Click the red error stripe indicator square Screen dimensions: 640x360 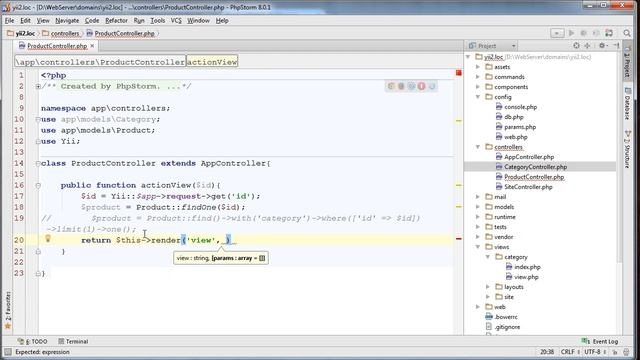coord(459,73)
